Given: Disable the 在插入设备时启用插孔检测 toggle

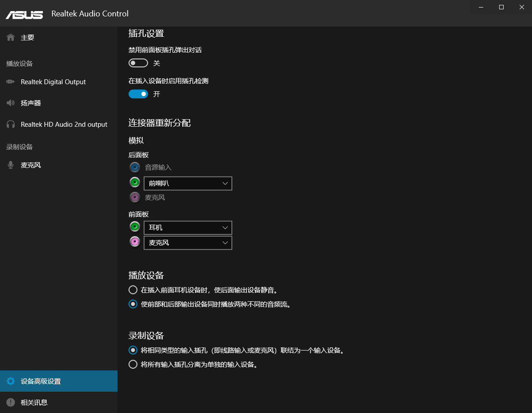Looking at the screenshot, I should pyautogui.click(x=138, y=94).
